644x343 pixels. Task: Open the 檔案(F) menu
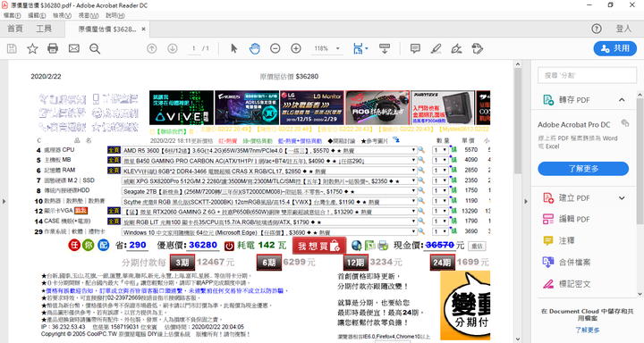[x=12, y=15]
